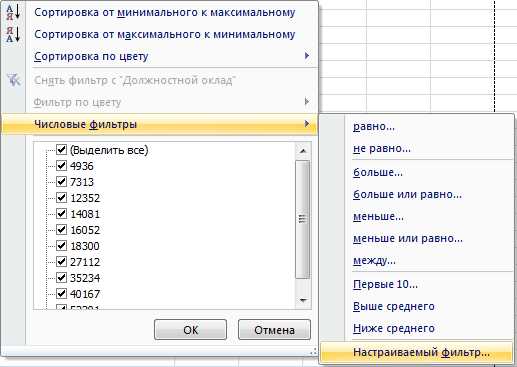This screenshot has width=517, height=367.
Task: Click the ascending sort A-Я icon
Action: coord(13,12)
